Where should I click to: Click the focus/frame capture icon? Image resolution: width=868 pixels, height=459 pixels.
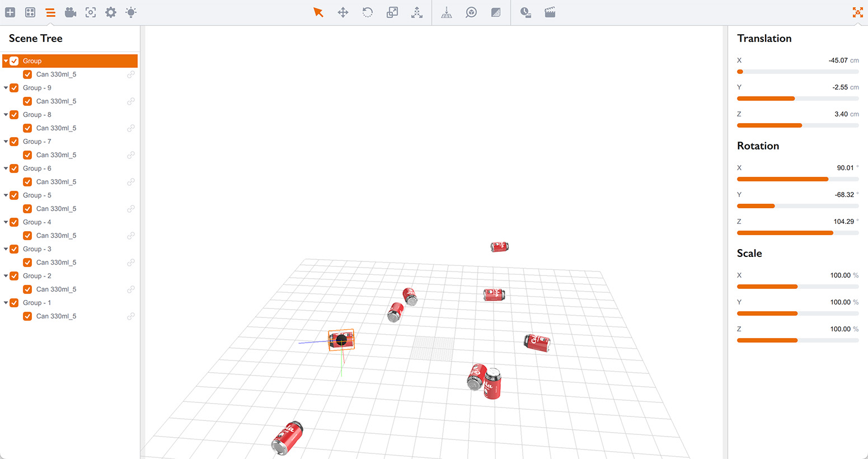tap(91, 12)
